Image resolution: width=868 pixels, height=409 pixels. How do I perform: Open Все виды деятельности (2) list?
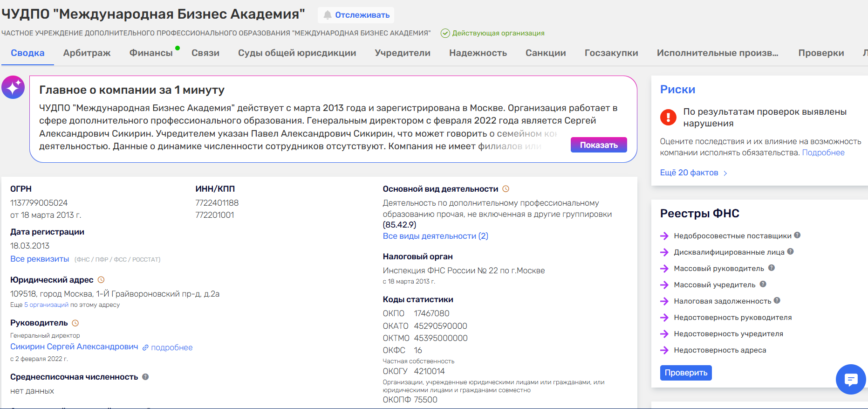pyautogui.click(x=435, y=236)
